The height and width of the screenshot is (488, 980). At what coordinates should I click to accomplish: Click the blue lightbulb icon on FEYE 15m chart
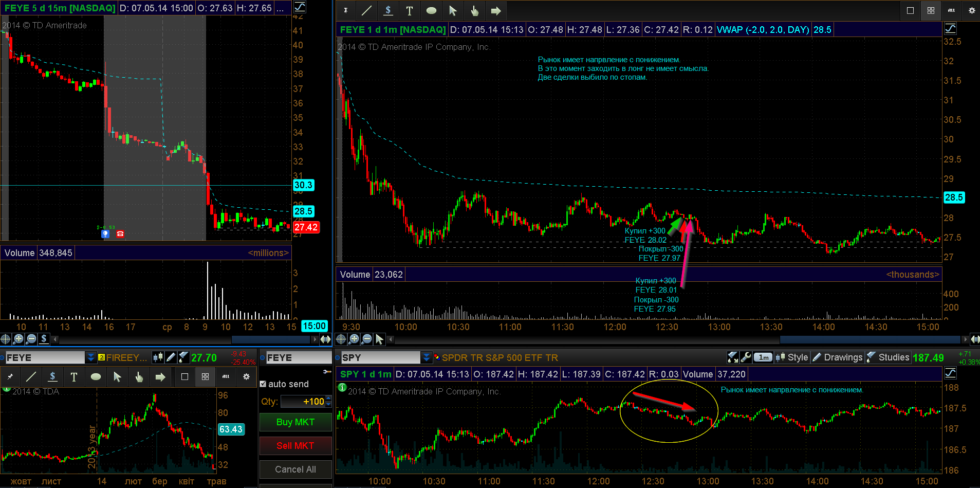pos(105,234)
